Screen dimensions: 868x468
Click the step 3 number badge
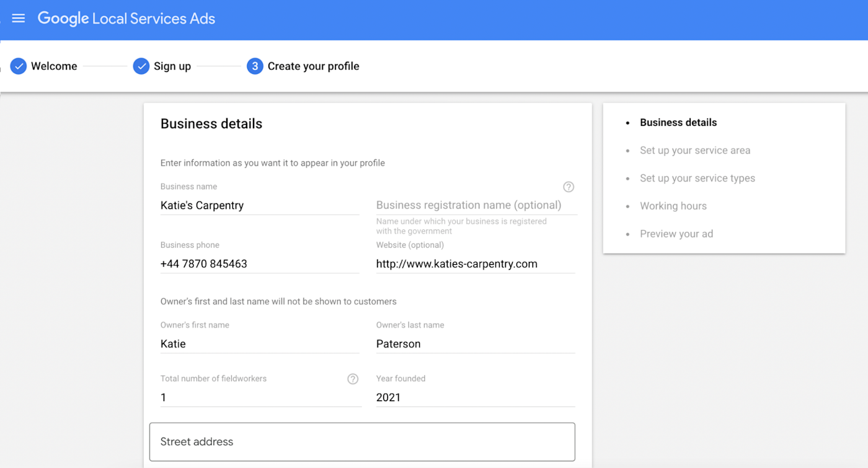(255, 66)
